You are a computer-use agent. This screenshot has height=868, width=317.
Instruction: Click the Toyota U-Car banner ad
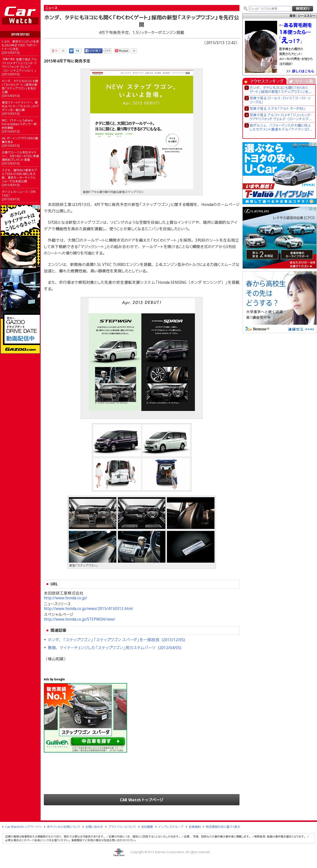279,173
